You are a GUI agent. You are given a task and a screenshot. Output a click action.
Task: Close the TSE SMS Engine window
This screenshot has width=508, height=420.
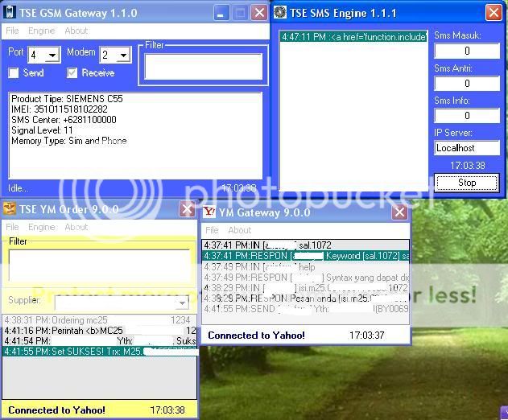pos(494,14)
